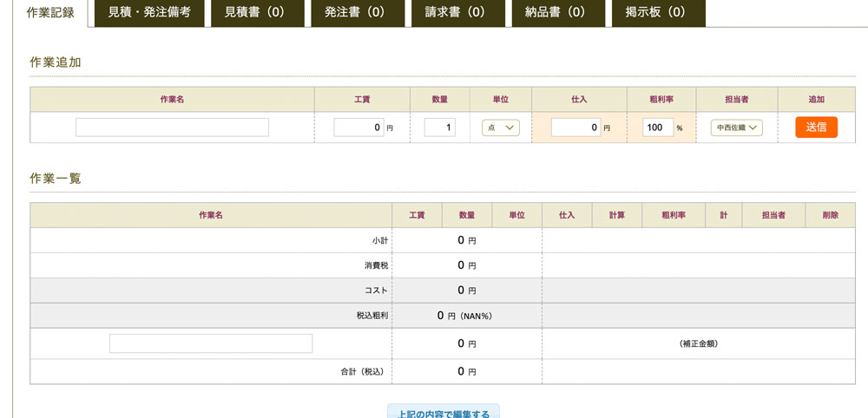
Task: Click the （補正金額） text
Action: coord(699,343)
